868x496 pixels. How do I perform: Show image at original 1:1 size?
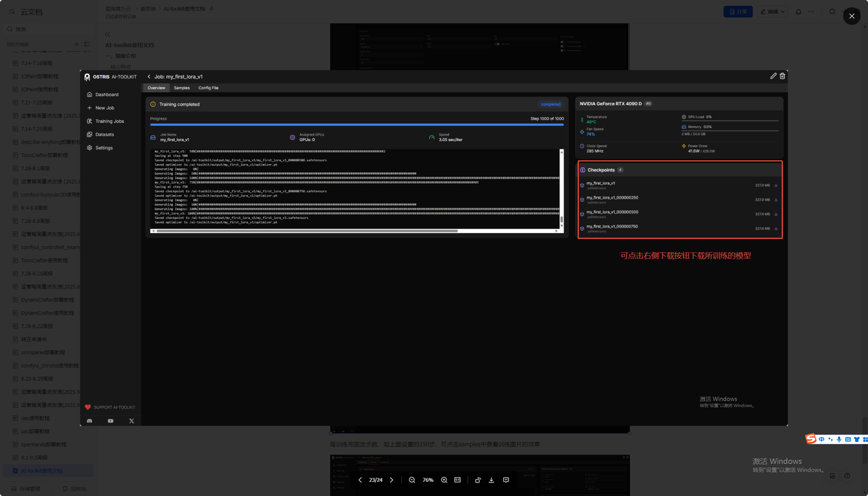[x=457, y=480]
